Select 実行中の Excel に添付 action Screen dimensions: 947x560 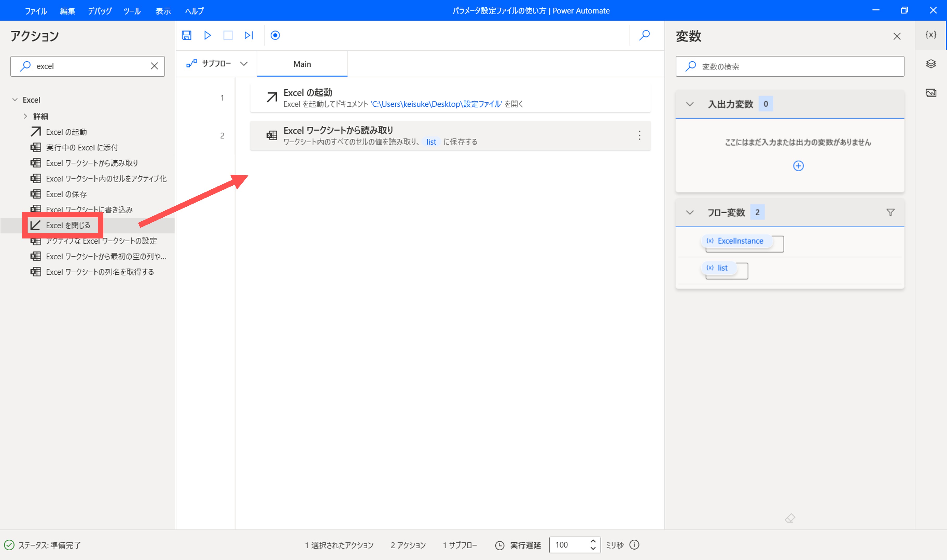82,147
